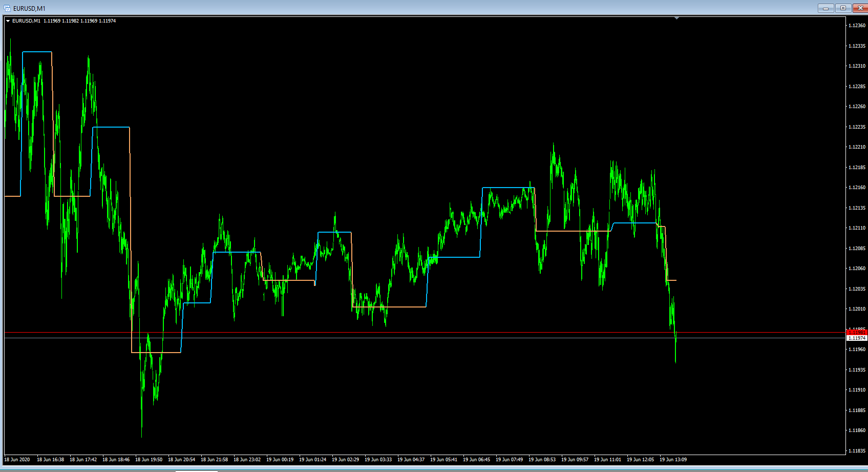868x472 pixels.
Task: Click the EURUSD,M1 title bar text
Action: pyautogui.click(x=29, y=9)
